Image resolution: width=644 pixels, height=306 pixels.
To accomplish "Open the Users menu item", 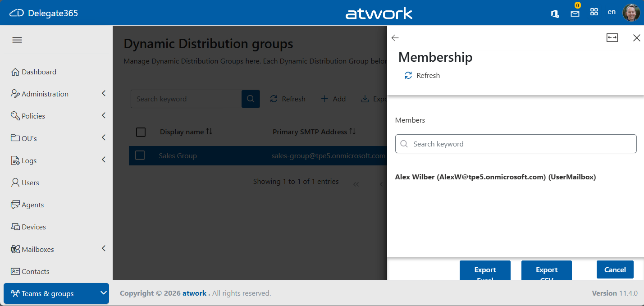I will click(x=30, y=183).
